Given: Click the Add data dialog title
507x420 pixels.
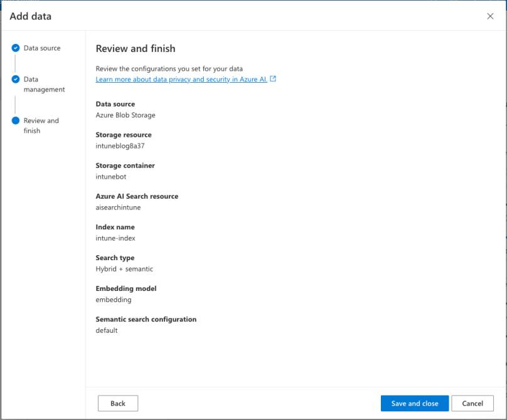Looking at the screenshot, I should pos(30,16).
